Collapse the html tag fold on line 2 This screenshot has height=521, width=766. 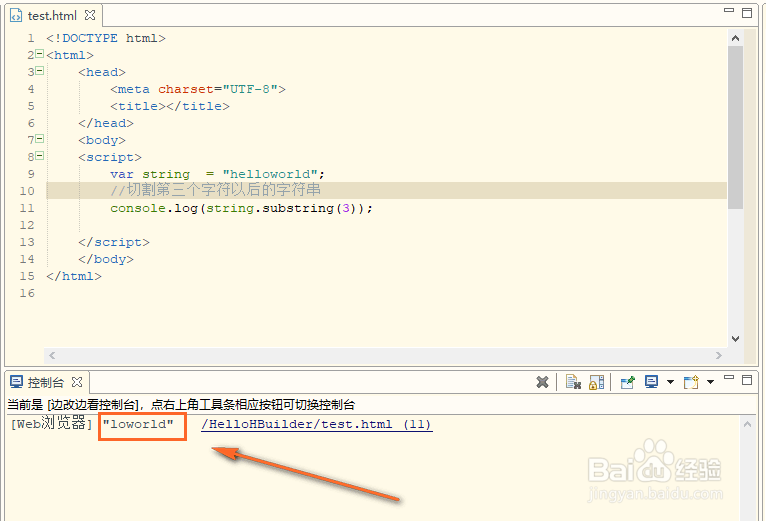click(x=40, y=54)
